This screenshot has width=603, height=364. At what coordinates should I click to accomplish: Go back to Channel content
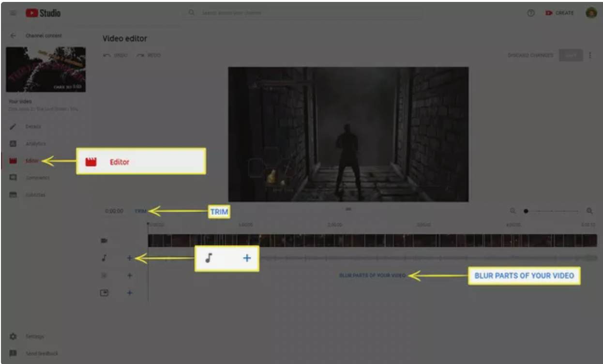tap(13, 36)
